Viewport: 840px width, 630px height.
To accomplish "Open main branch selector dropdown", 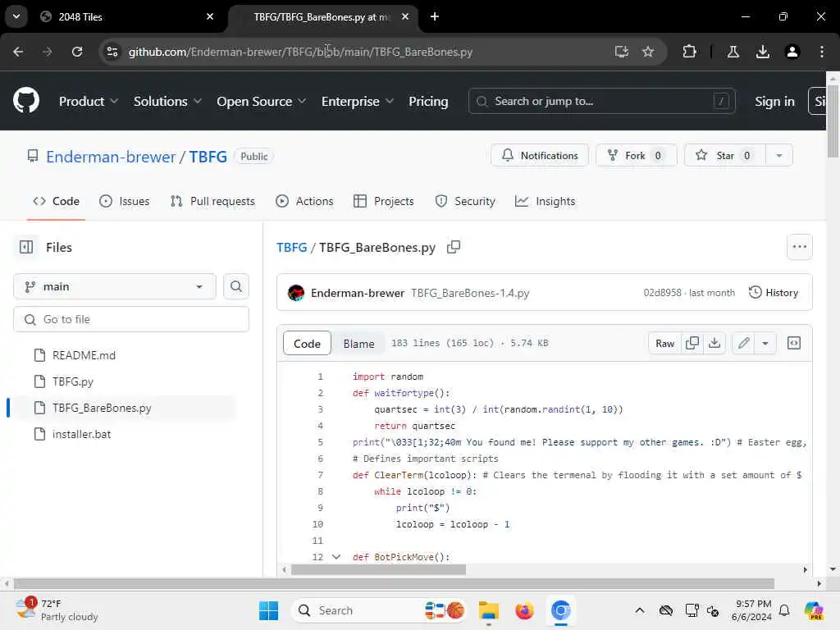I will point(115,286).
